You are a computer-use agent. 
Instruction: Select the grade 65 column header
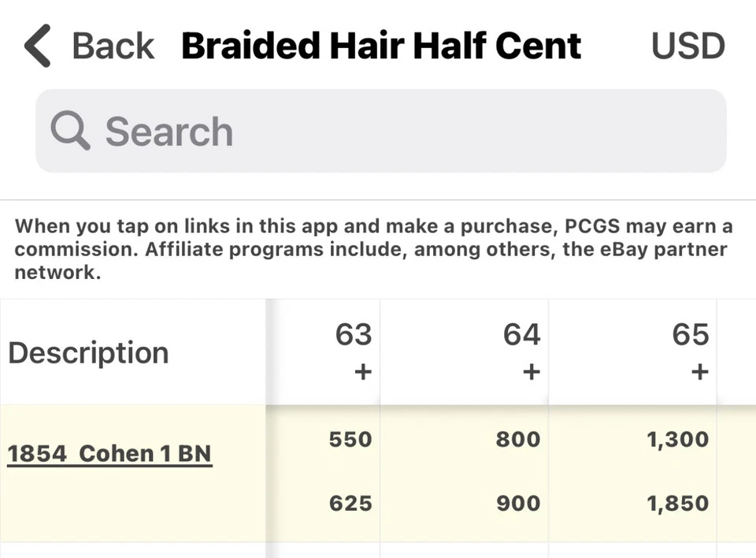click(690, 335)
